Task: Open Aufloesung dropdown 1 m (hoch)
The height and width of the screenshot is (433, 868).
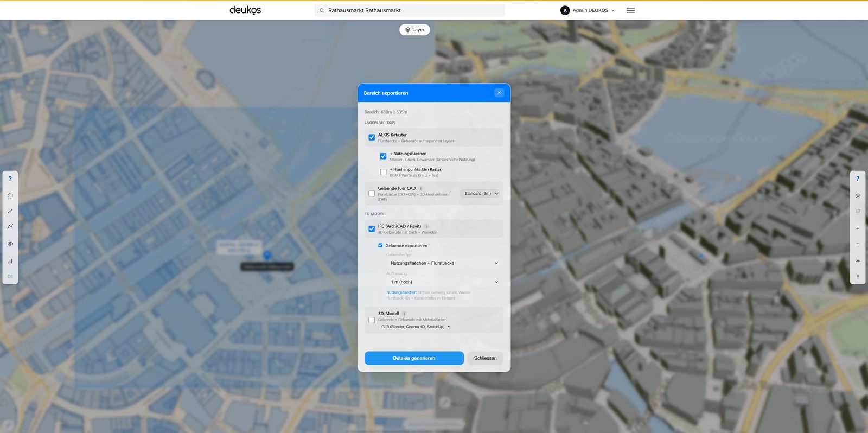Action: [444, 282]
